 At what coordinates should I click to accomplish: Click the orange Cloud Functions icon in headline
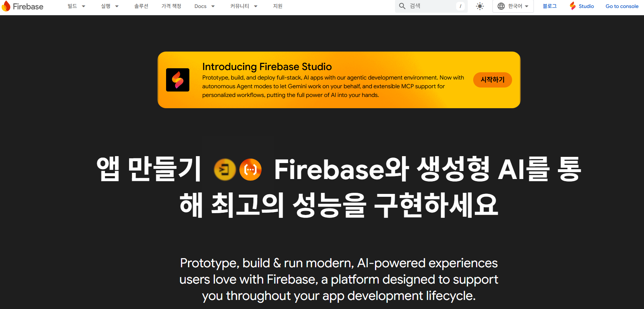coord(250,170)
